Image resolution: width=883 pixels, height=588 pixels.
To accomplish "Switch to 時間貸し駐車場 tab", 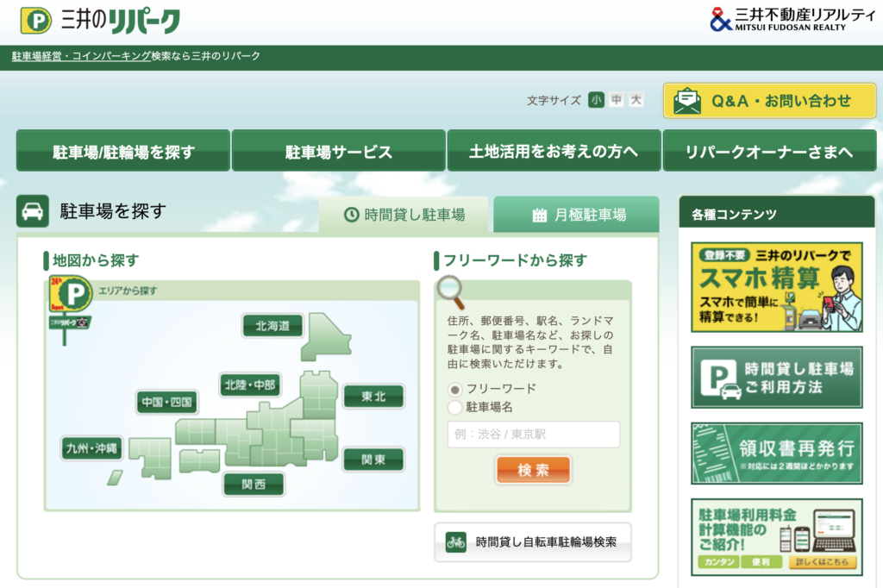I will (x=404, y=215).
